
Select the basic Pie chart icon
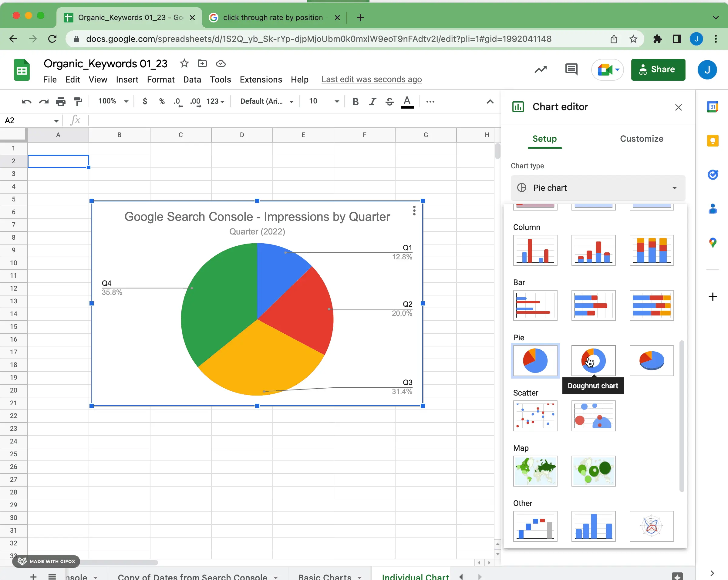tap(534, 360)
